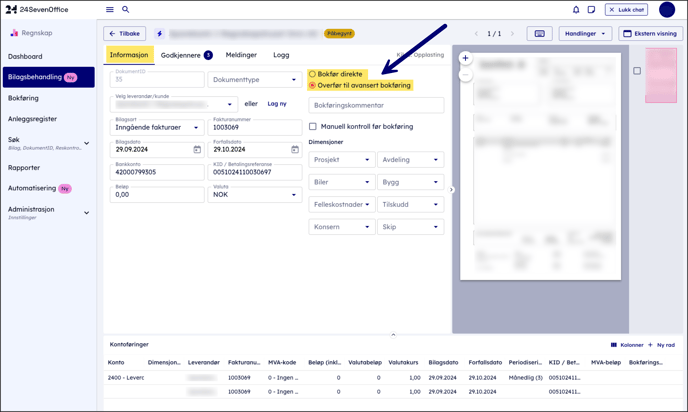688x412 pixels.
Task: Zoom in on document preview
Action: coord(465,58)
